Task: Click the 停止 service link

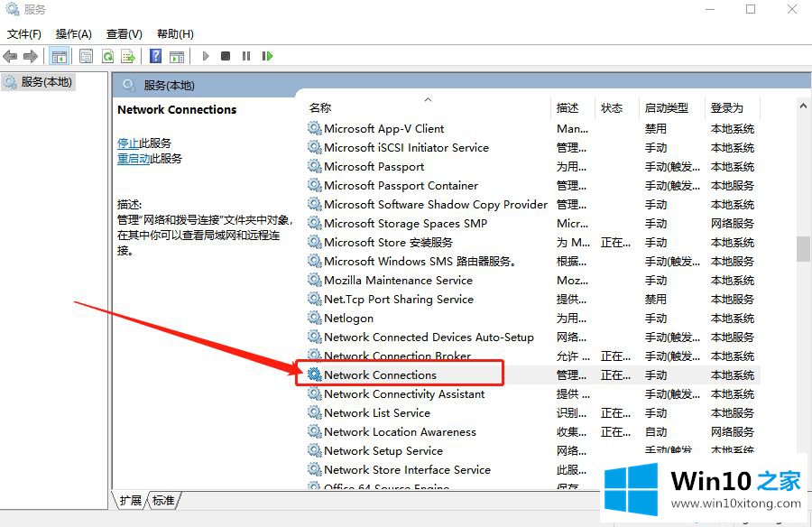Action: tap(128, 143)
